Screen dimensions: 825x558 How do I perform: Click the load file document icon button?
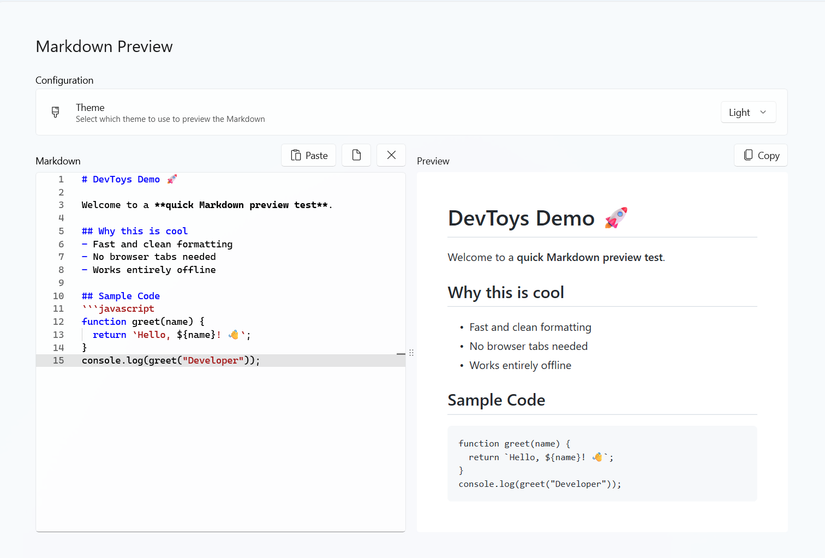coord(356,155)
